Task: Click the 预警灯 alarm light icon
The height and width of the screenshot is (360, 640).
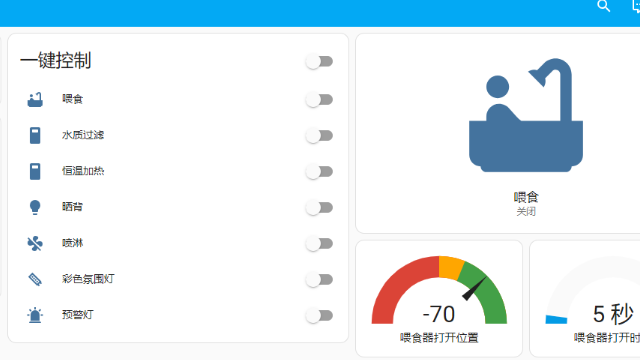Action: [x=35, y=315]
